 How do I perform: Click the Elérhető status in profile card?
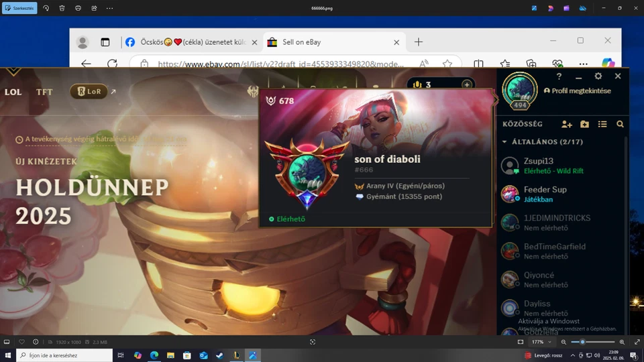click(x=287, y=219)
